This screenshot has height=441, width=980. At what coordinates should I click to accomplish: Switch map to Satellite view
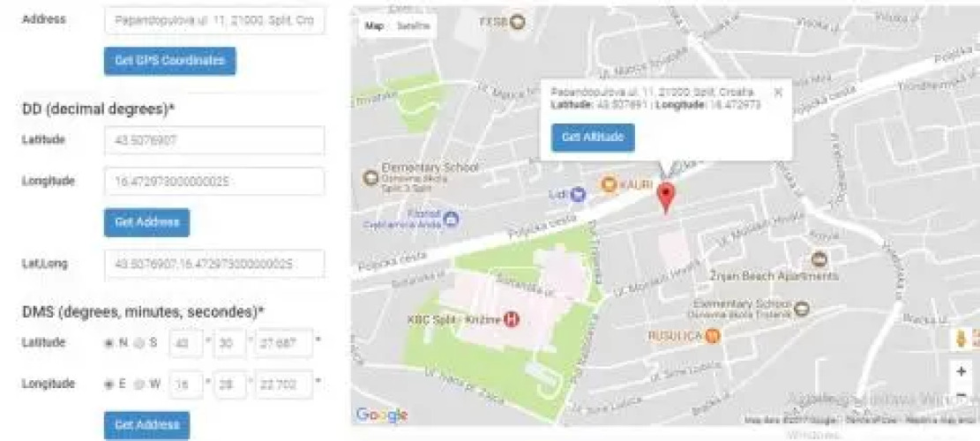414,26
